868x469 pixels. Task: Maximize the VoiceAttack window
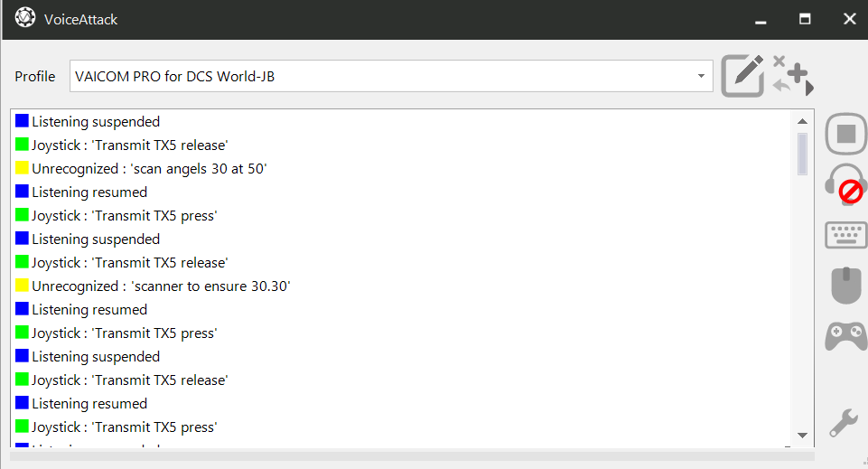(805, 19)
